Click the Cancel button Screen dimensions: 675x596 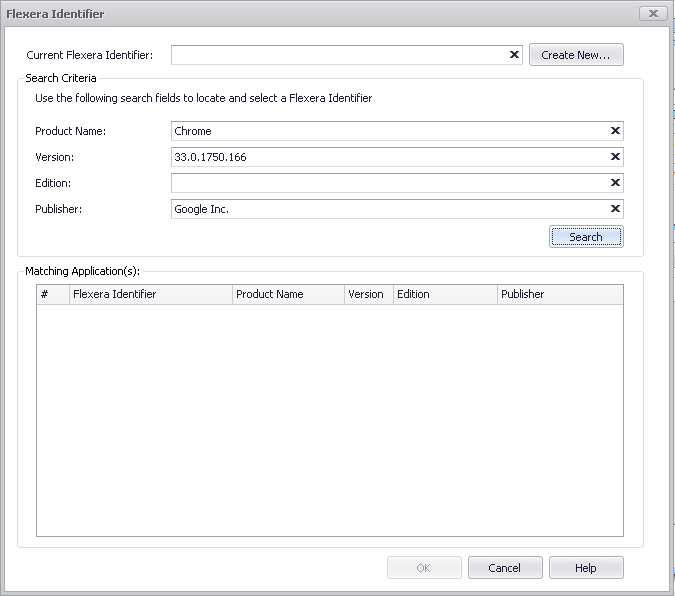[x=505, y=568]
